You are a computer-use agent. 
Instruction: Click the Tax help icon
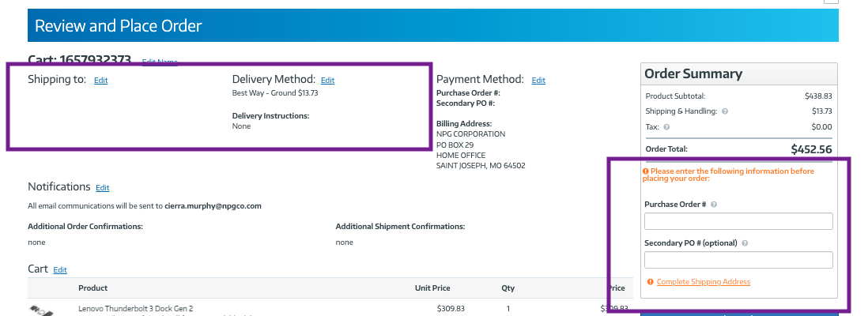tap(666, 126)
